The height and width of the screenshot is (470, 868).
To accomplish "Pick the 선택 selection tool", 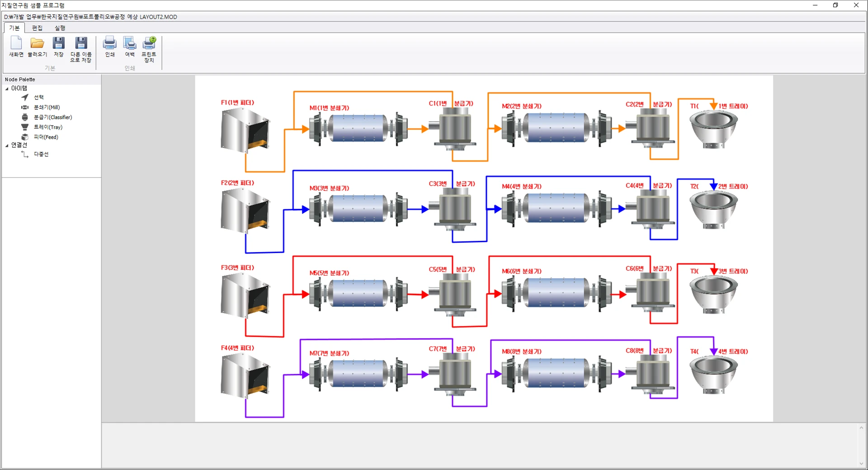I will pyautogui.click(x=33, y=97).
